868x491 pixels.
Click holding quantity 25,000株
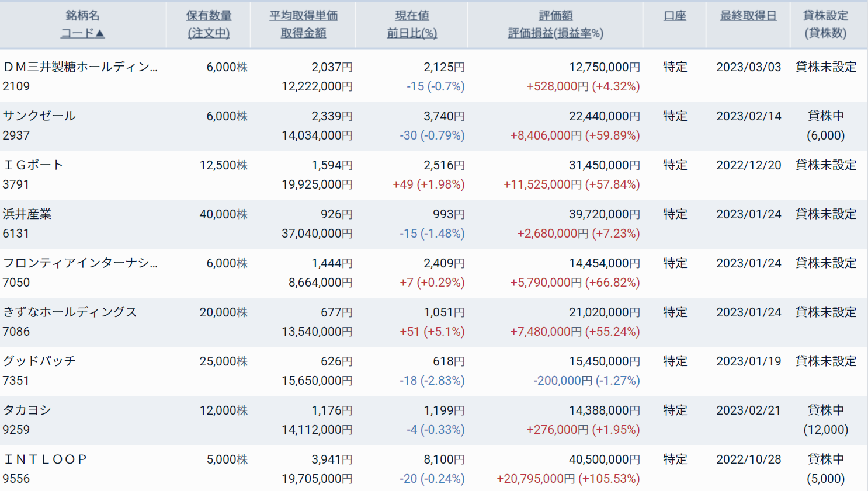coord(224,361)
